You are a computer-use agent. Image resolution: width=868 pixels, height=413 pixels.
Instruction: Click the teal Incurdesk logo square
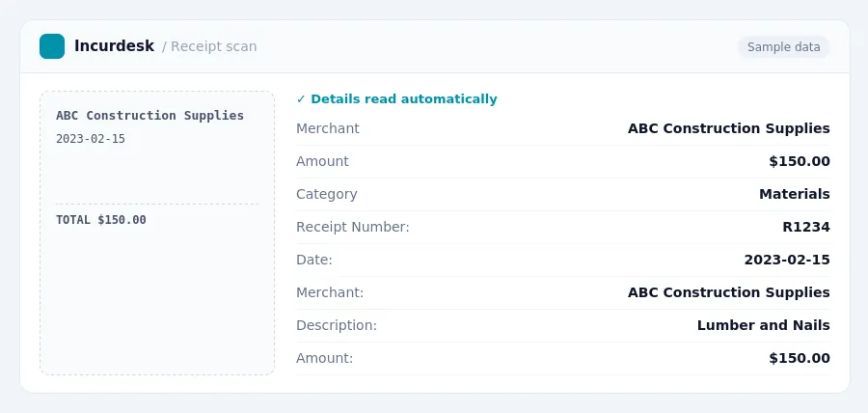(x=52, y=46)
